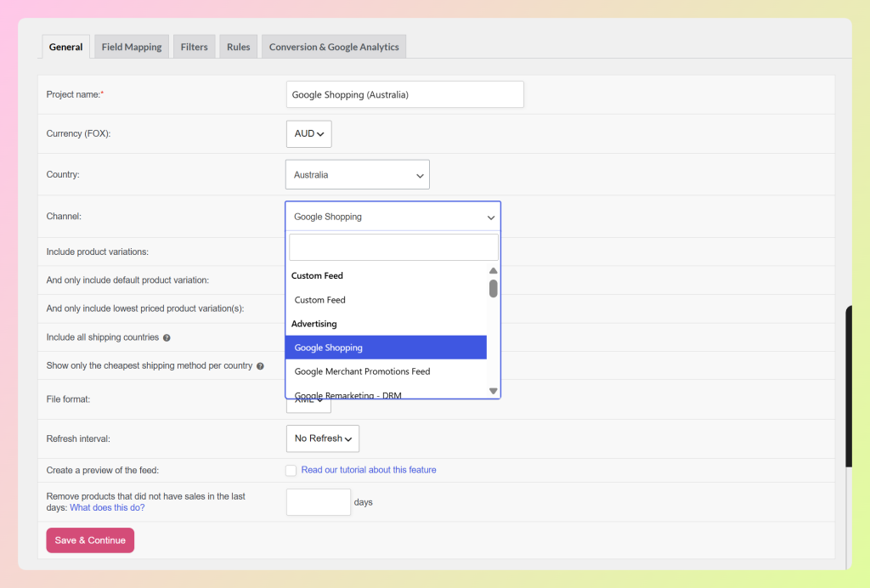Click the channel search box in dropdown
The width and height of the screenshot is (870, 588).
(x=393, y=247)
